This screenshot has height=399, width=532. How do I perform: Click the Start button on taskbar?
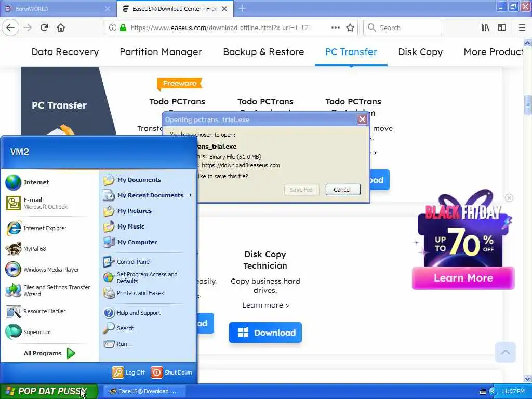tap(49, 391)
